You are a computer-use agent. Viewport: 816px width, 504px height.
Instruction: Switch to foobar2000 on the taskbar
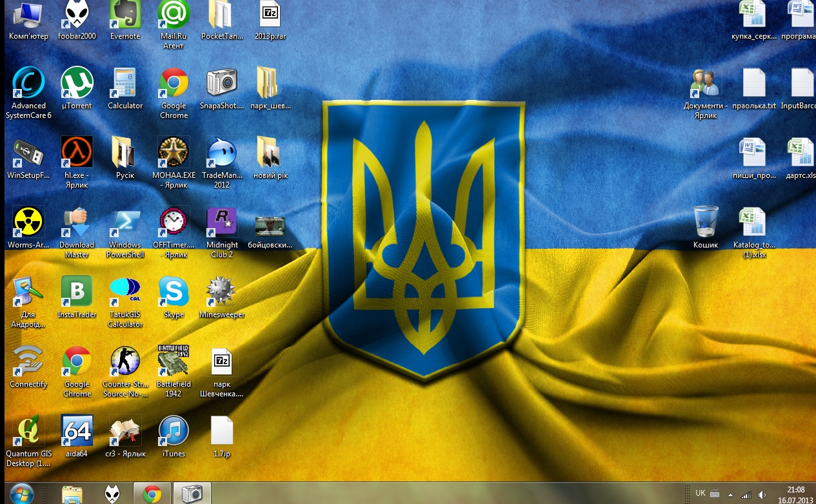pos(112,494)
